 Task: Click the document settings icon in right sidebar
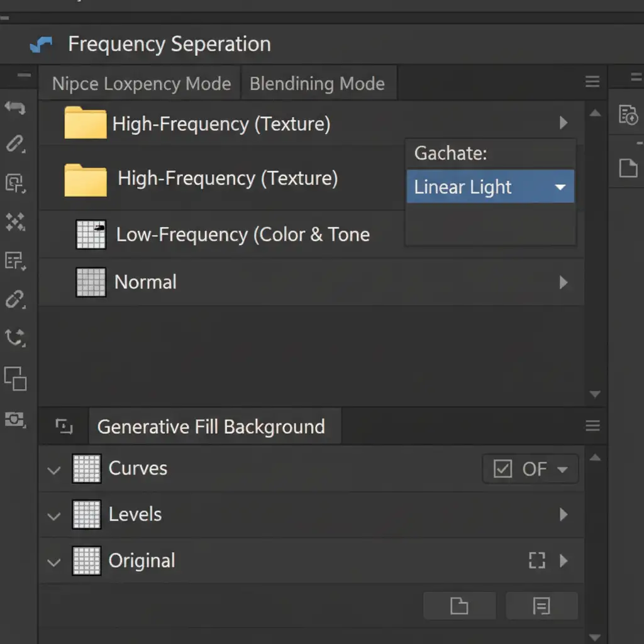coord(628,114)
